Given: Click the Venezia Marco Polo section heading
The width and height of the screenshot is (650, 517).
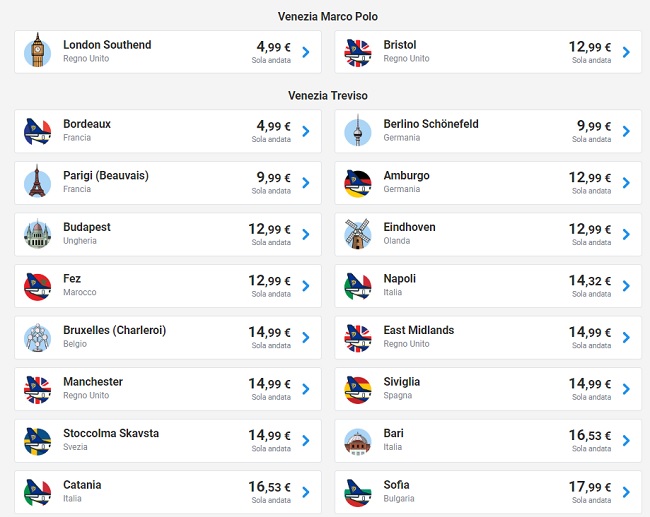Looking at the screenshot, I should [x=328, y=16].
